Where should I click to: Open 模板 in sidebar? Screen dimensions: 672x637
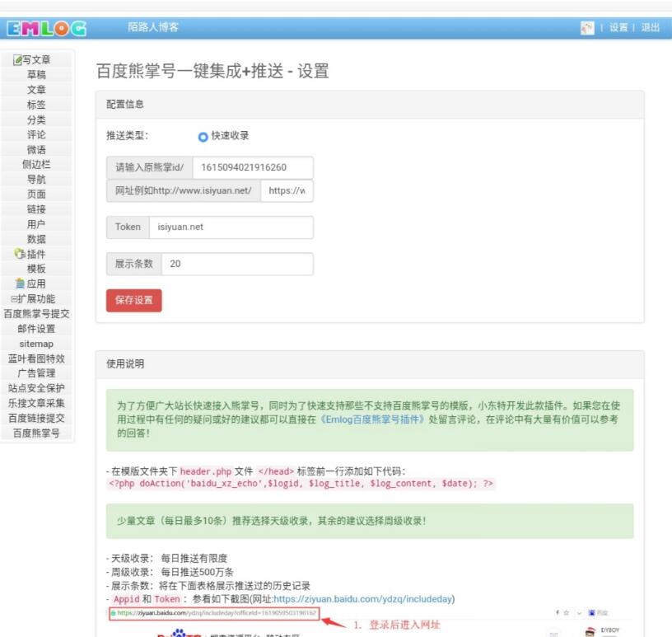tap(36, 269)
